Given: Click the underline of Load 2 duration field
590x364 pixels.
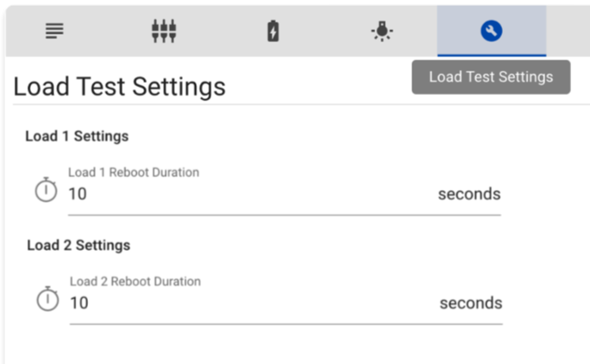Looking at the screenshot, I should tap(286, 324).
